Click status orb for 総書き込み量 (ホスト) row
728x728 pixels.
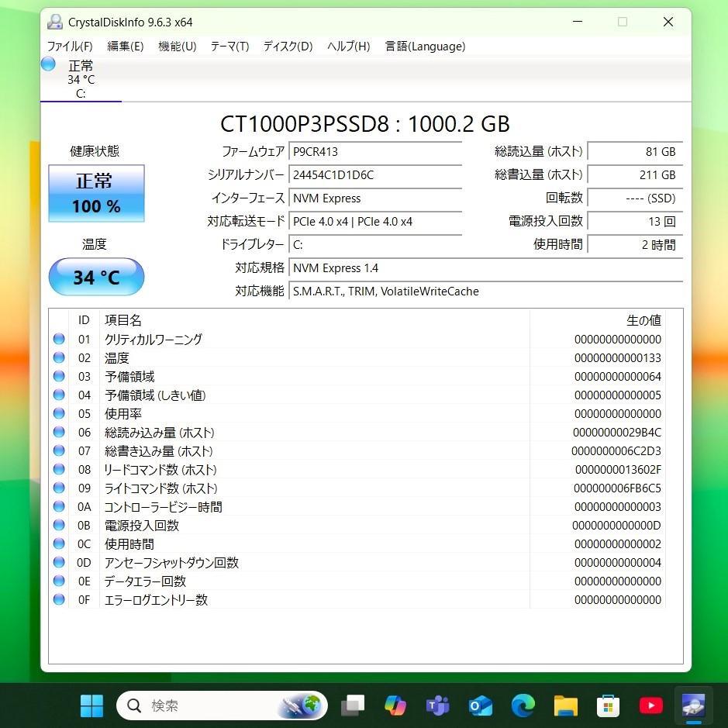click(59, 450)
